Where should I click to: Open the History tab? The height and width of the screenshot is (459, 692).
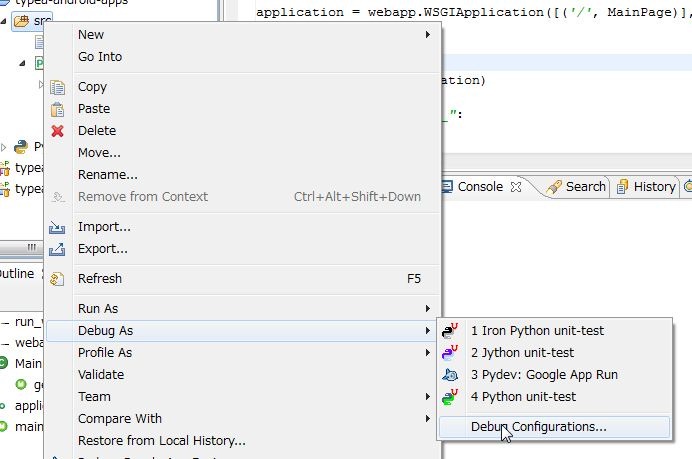pyautogui.click(x=653, y=187)
